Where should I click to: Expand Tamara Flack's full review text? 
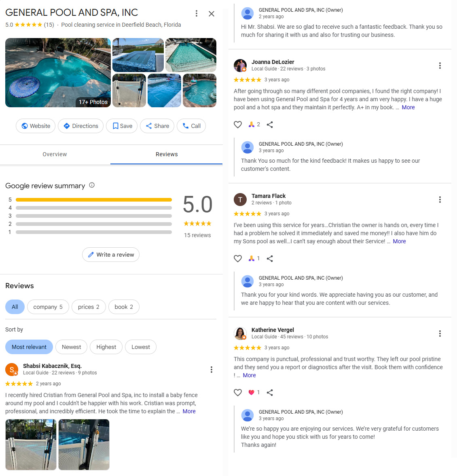point(399,241)
